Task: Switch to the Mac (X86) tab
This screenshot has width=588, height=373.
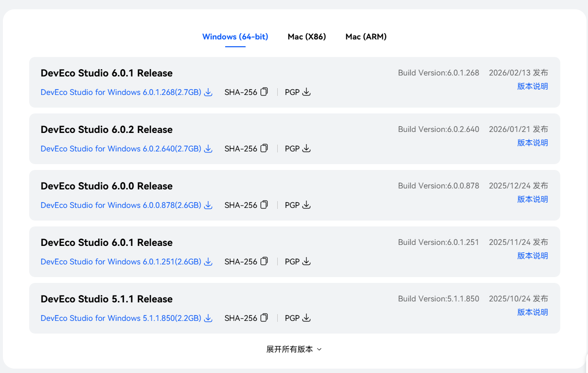Action: [307, 37]
